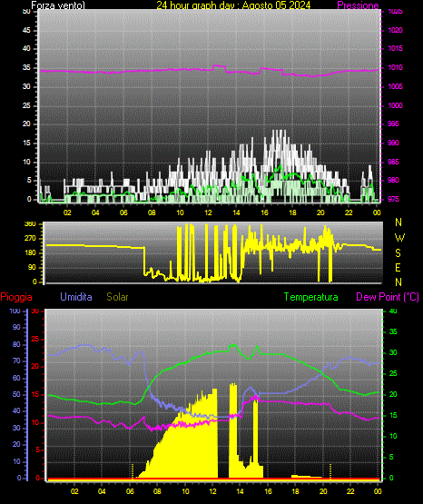Click the 35 wind speed axis value

click(x=26, y=67)
